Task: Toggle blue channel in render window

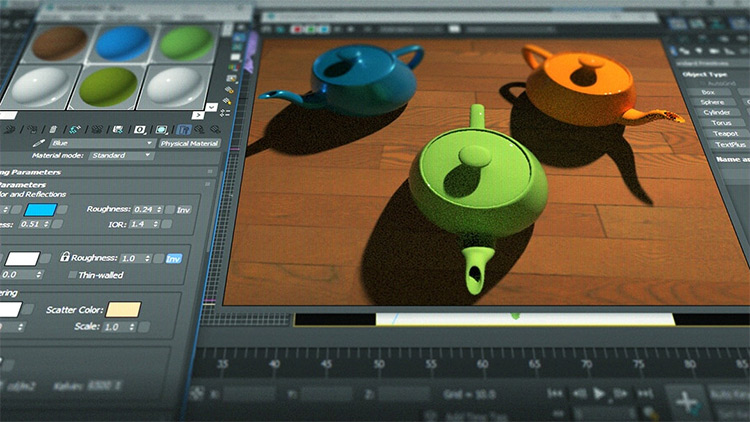Action: click(x=325, y=29)
